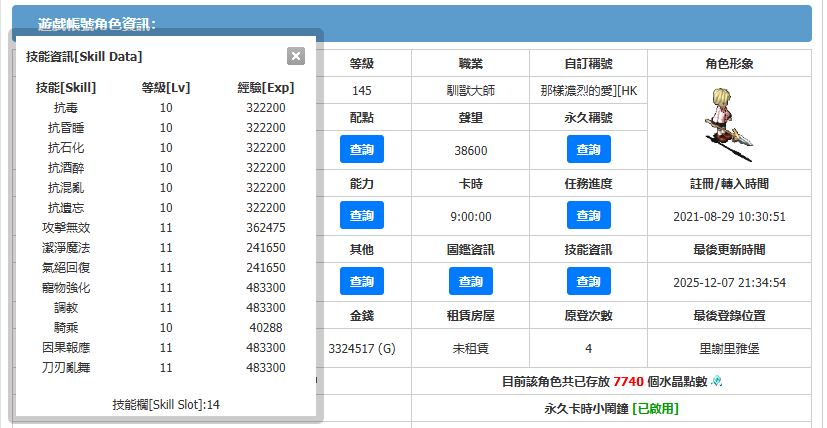This screenshot has height=428, width=827.
Task: Open the 能力 query button
Action: pyautogui.click(x=362, y=215)
